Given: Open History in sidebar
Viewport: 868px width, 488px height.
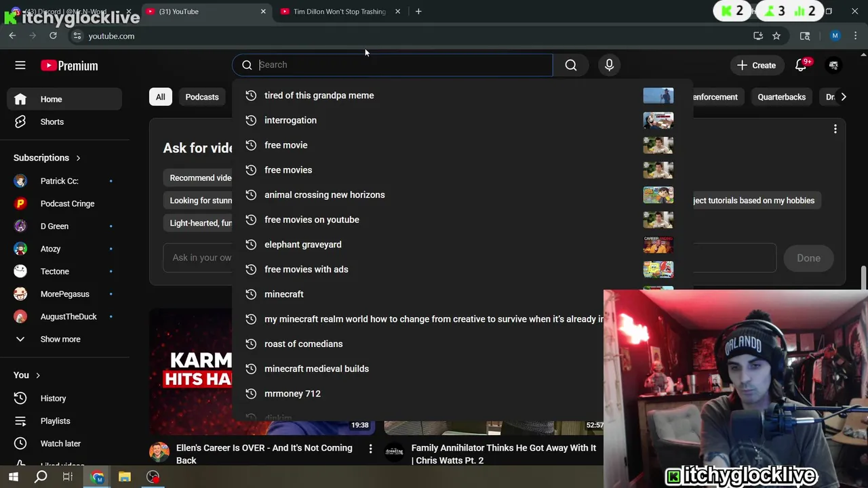Looking at the screenshot, I should 65,399.
